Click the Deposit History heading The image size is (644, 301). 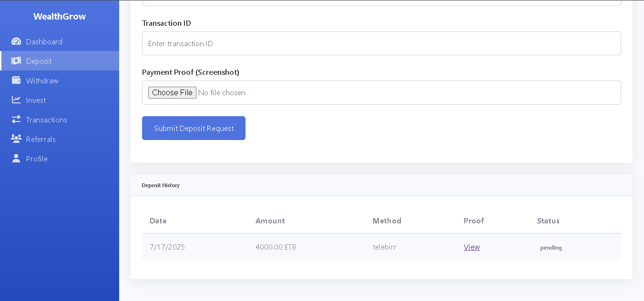[x=161, y=185]
